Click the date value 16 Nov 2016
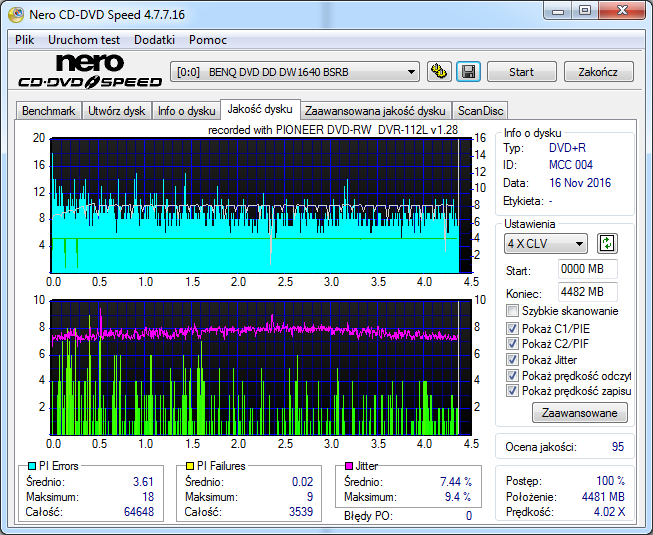Screen dimensions: 653x535 (x=580, y=183)
